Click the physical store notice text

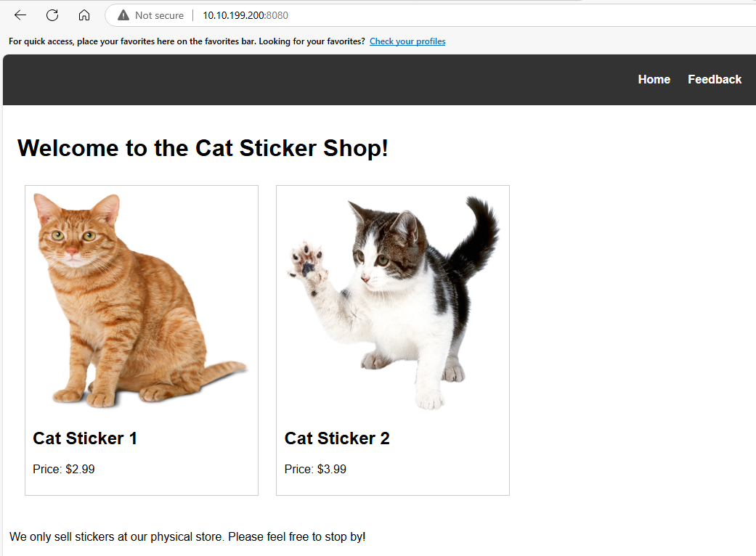click(187, 536)
